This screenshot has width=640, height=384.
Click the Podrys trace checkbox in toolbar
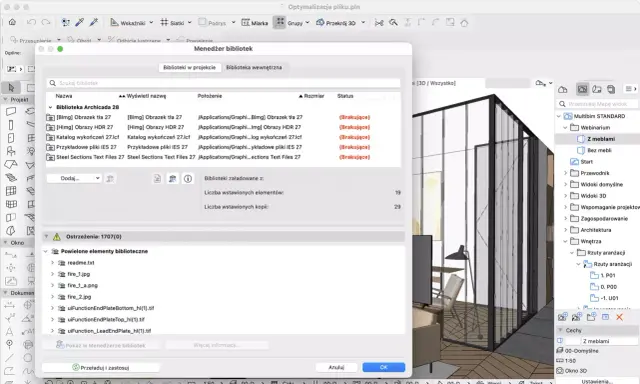tap(202, 22)
